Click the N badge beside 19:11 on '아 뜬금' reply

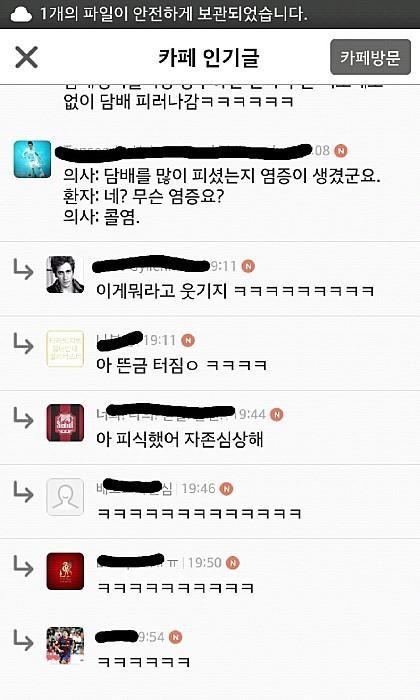pos(188,340)
